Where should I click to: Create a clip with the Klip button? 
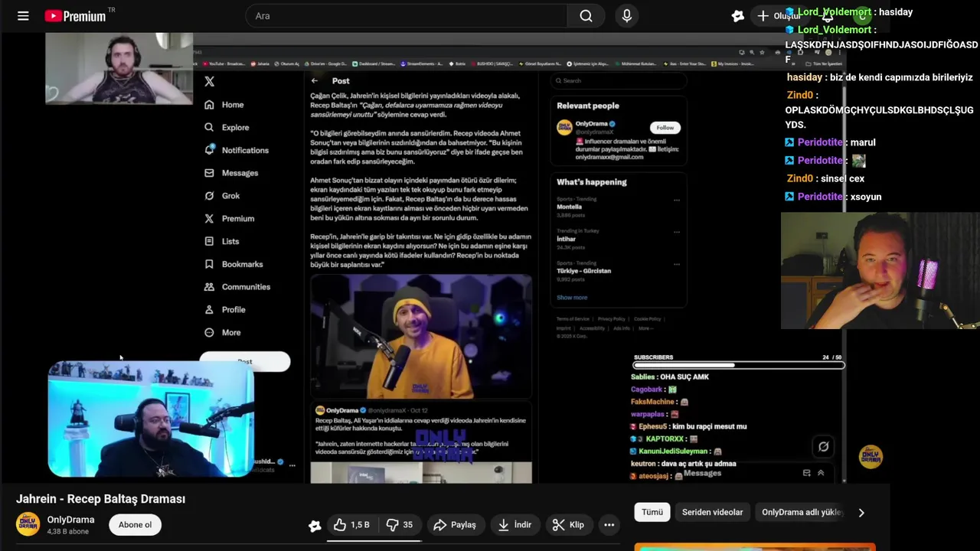(568, 525)
